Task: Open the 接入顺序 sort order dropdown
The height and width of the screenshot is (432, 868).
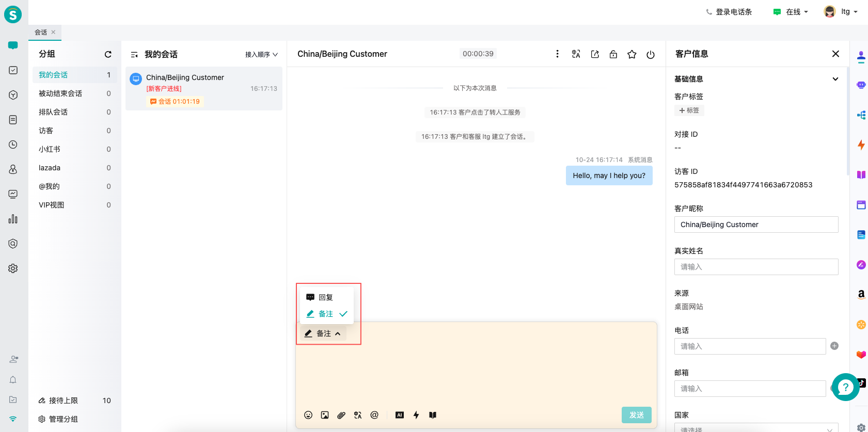Action: [261, 54]
